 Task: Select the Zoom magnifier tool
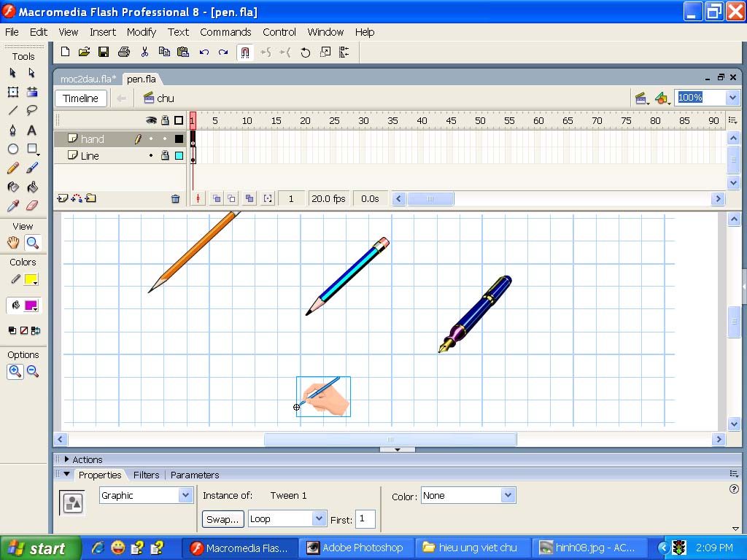32,243
